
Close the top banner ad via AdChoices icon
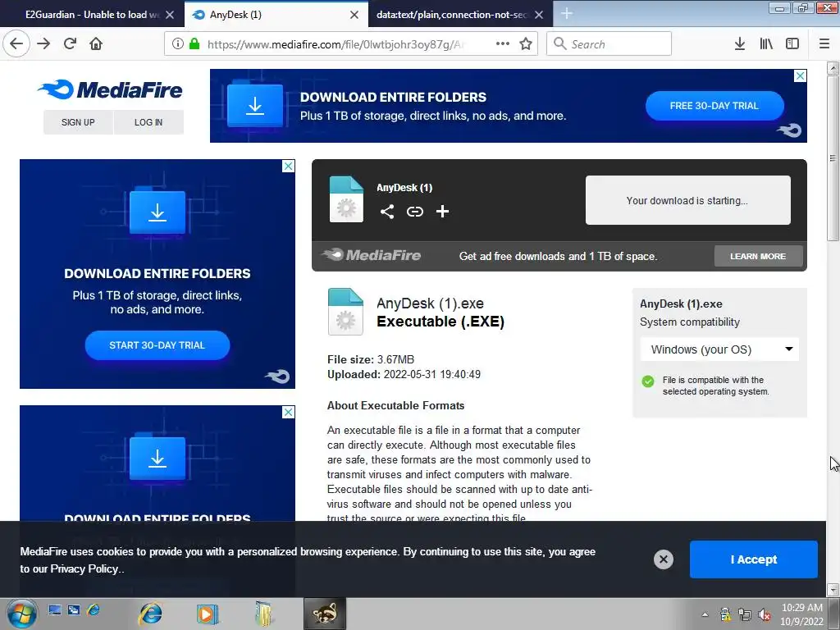pos(800,76)
